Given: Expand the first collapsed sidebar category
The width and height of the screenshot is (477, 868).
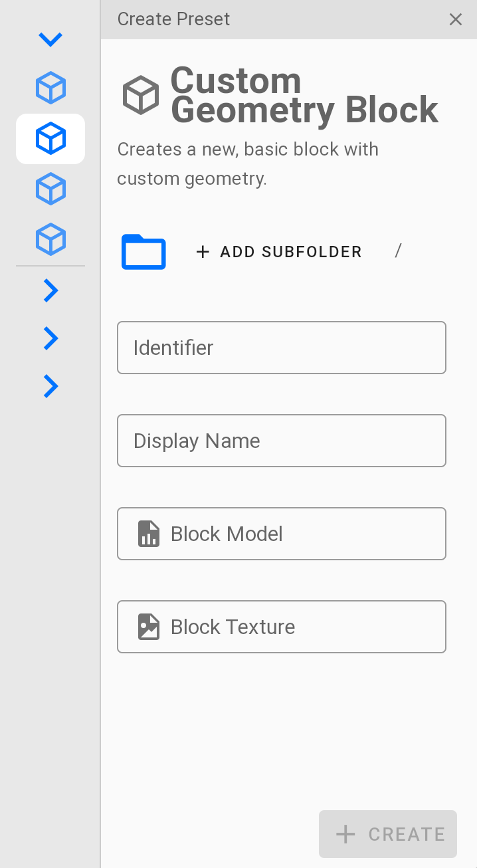Looking at the screenshot, I should pyautogui.click(x=50, y=290).
